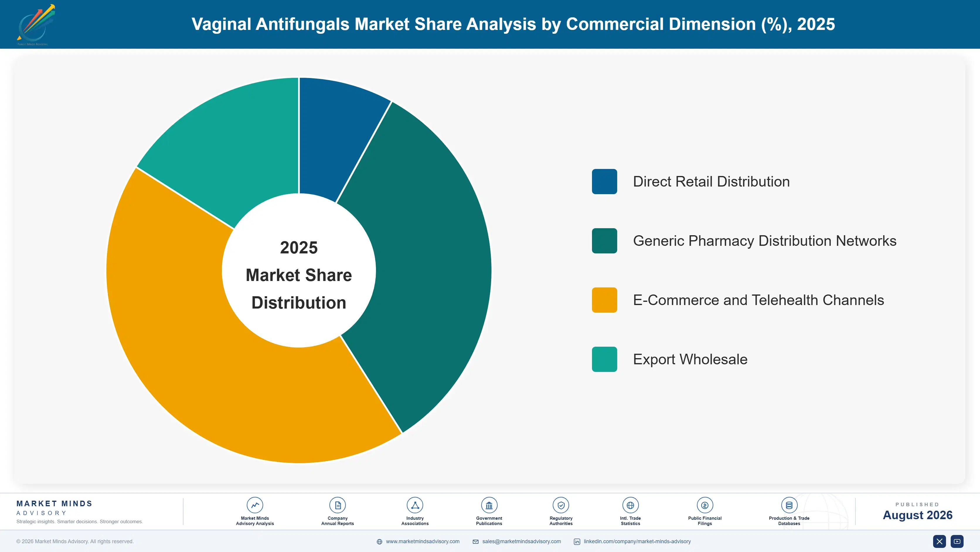
Task: Click the '2025 Market Share Distribution' center text
Action: click(x=299, y=275)
